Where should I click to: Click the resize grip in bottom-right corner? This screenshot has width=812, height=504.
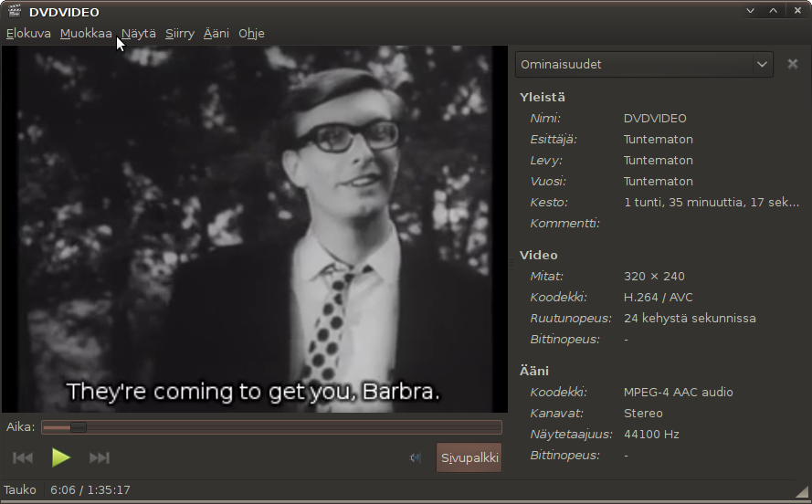coord(801,493)
